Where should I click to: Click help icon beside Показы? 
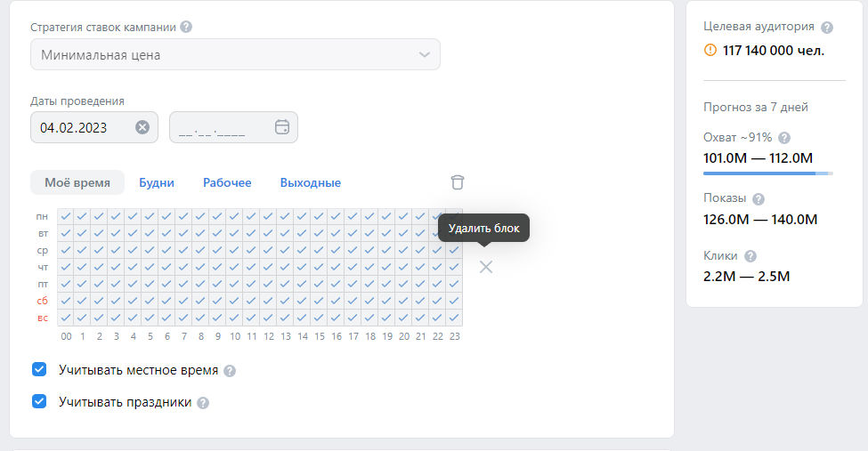(758, 198)
